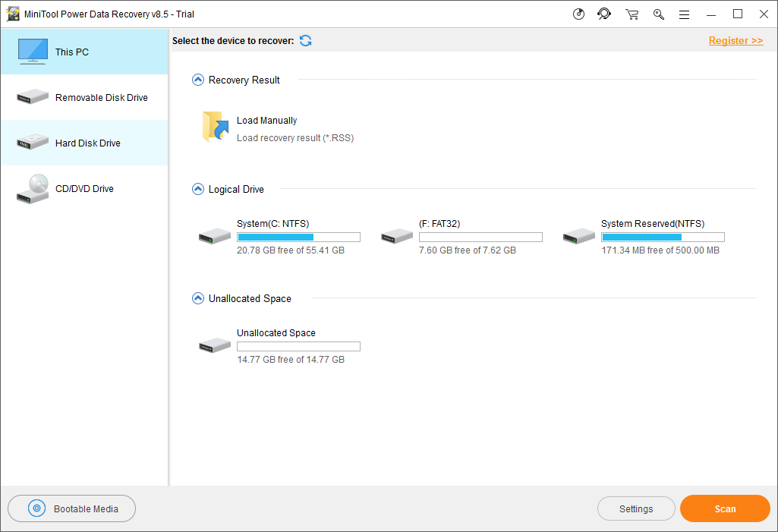778x532 pixels.
Task: Click the Register >> link
Action: coord(735,41)
